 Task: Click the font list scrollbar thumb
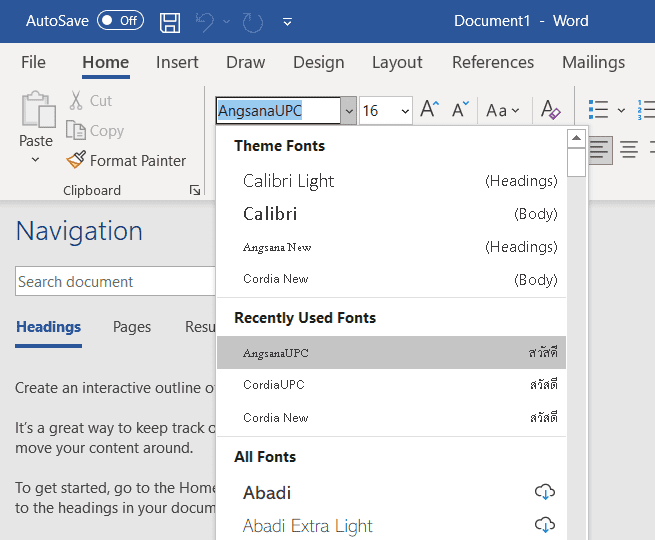[576, 163]
